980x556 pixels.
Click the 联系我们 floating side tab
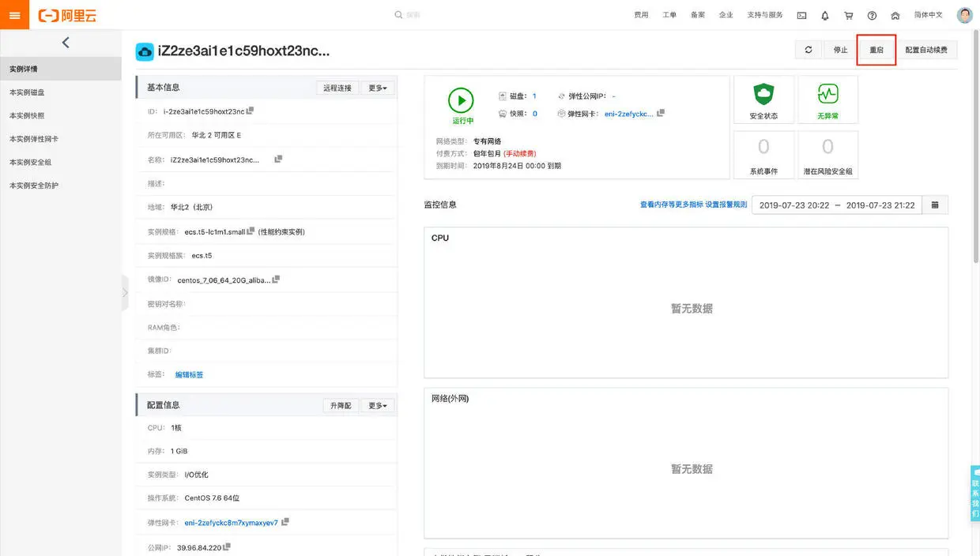pyautogui.click(x=975, y=494)
